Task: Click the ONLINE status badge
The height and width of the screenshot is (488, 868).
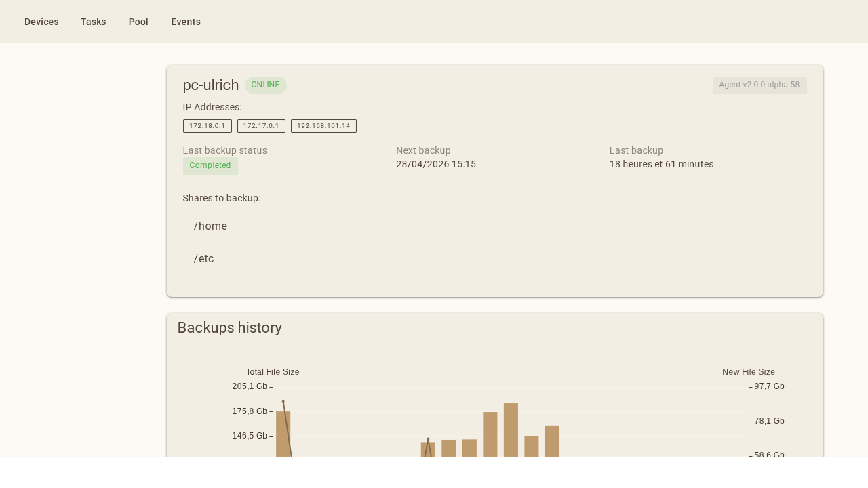Action: coord(266,85)
